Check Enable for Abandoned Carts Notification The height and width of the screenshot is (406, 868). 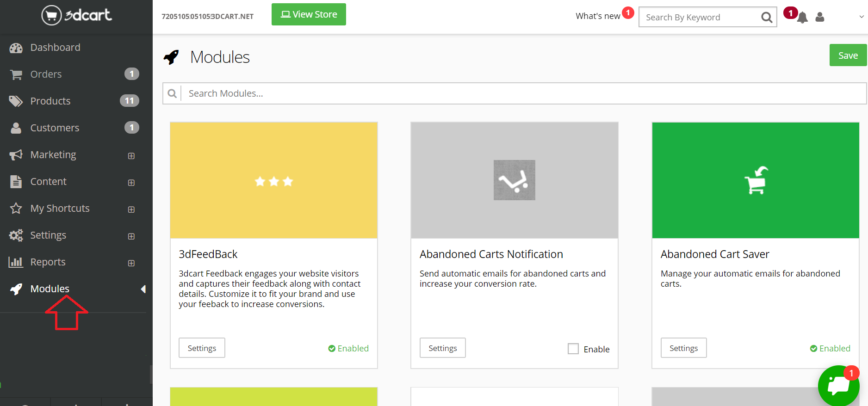pos(573,349)
